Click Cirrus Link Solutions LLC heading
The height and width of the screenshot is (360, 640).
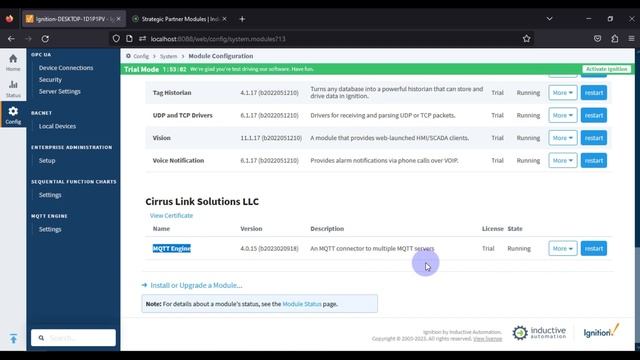202,201
